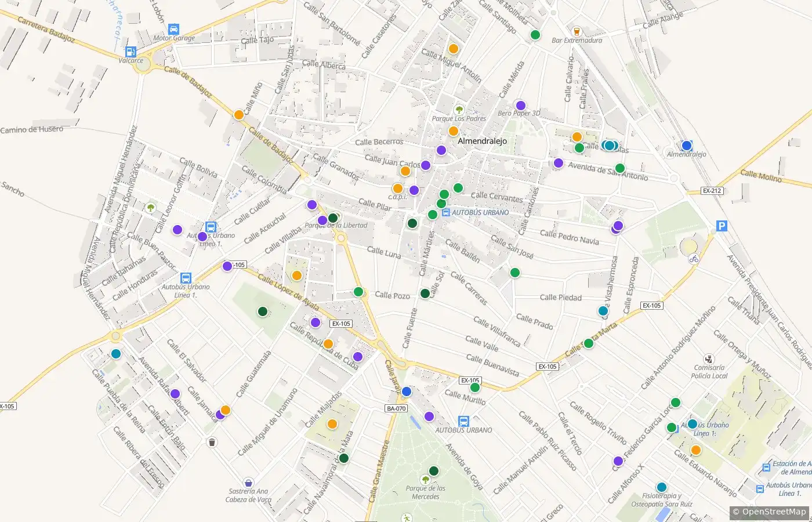Select the blue parking P icon
Image resolution: width=812 pixels, height=522 pixels.
722,226
